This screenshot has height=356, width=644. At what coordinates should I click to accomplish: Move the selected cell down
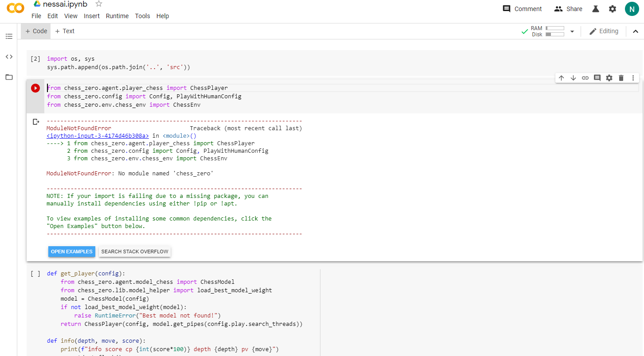pos(573,78)
